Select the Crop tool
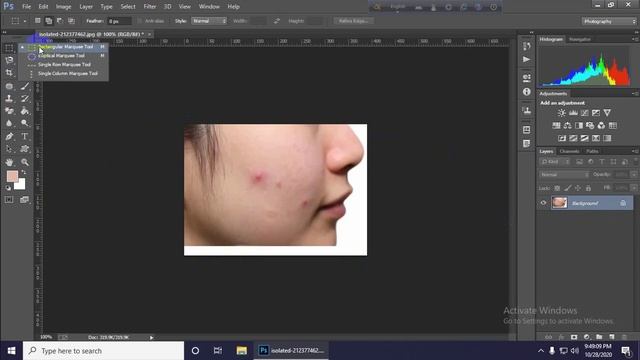 pyautogui.click(x=9, y=73)
